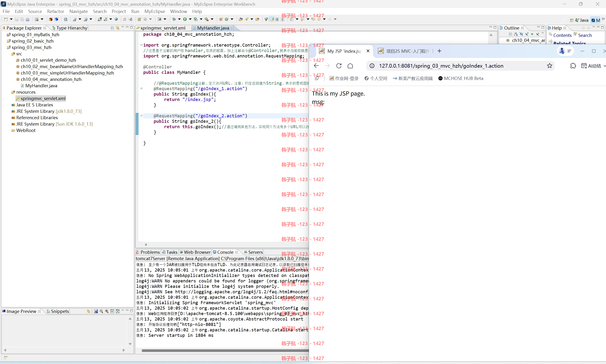Click the green Run toolbar button

[x=185, y=19]
